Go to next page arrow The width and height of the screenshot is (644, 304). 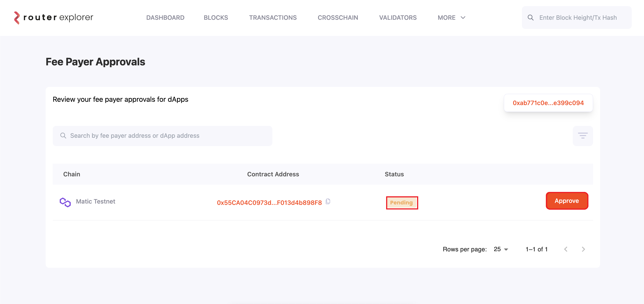click(583, 249)
